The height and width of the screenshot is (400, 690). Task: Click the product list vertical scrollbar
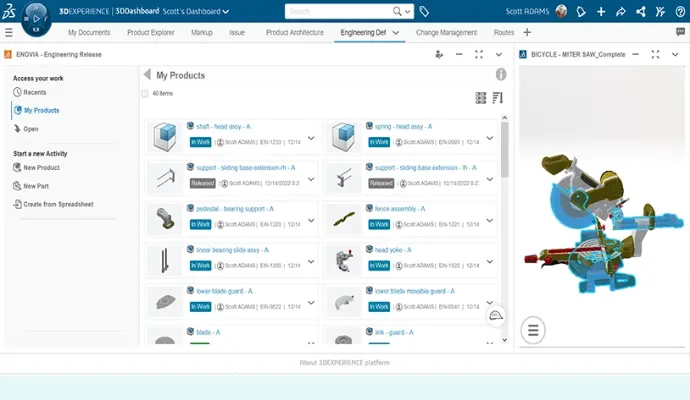504,150
